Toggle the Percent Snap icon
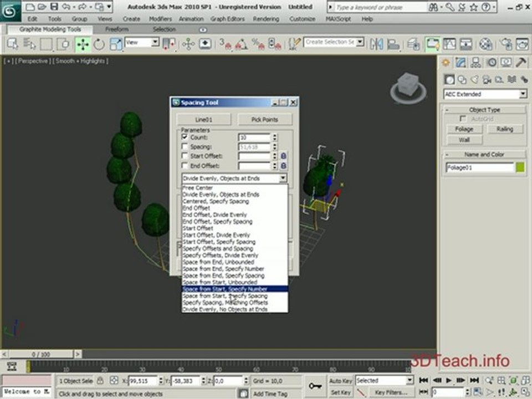The height and width of the screenshot is (399, 532). click(x=258, y=44)
